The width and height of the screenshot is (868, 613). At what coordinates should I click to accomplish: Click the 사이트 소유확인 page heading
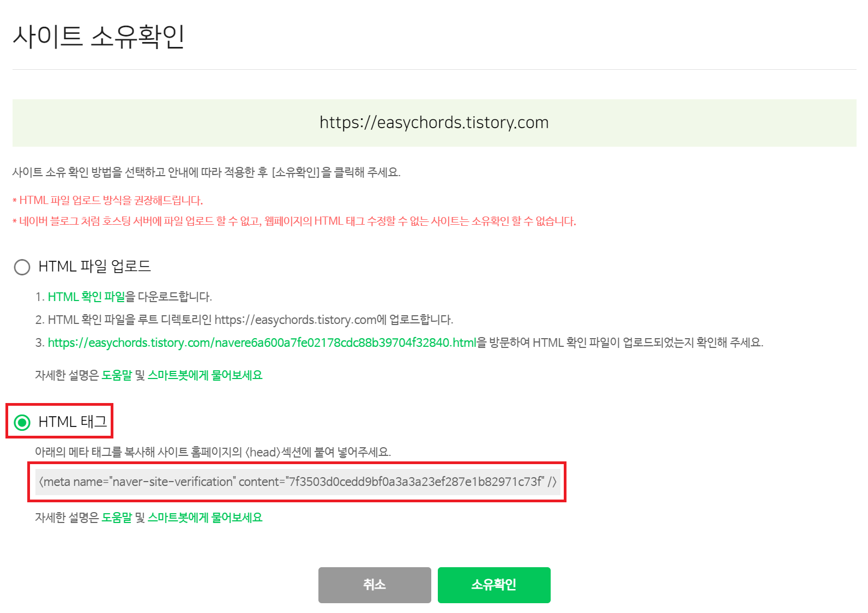coord(99,37)
